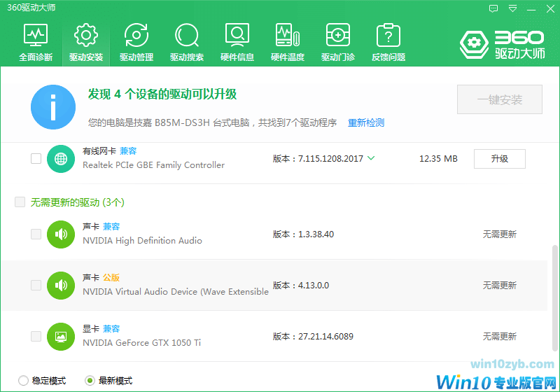Open the 驱动搜索 driver search tool
Screen dimensions: 560x392
click(187, 42)
